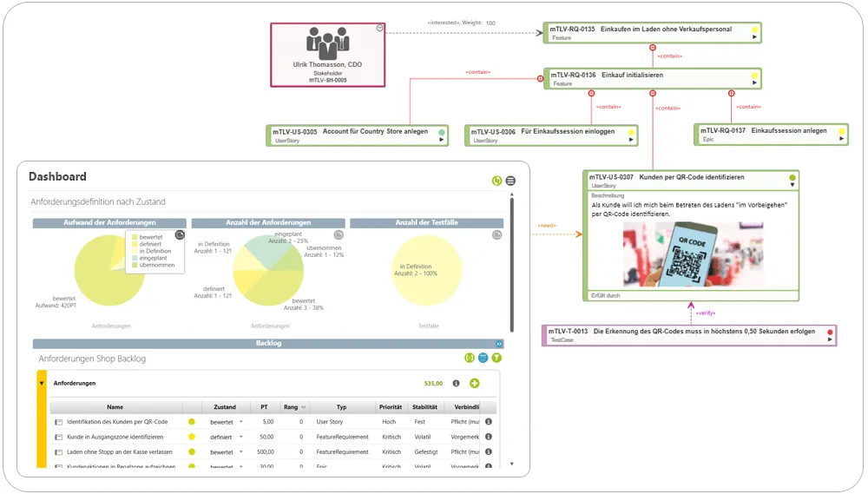Click the info icon beside the 535,00 total
The image size is (868, 494).
coord(457,383)
